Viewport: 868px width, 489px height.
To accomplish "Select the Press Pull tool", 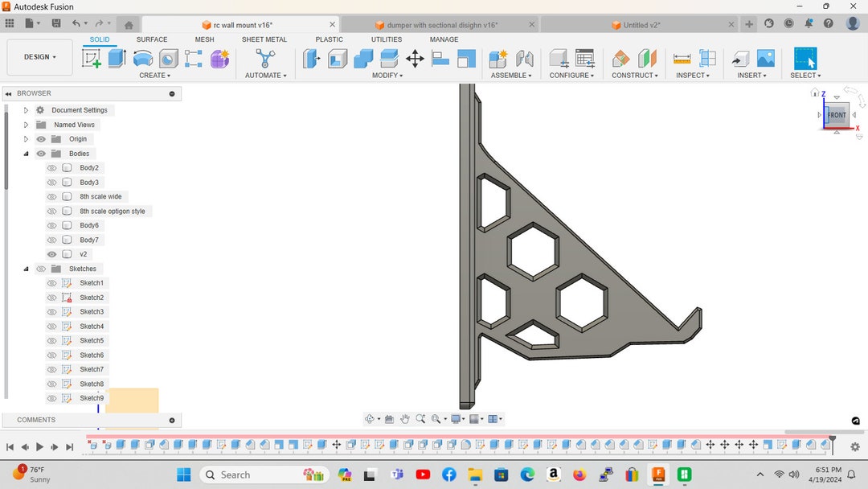I will click(312, 58).
